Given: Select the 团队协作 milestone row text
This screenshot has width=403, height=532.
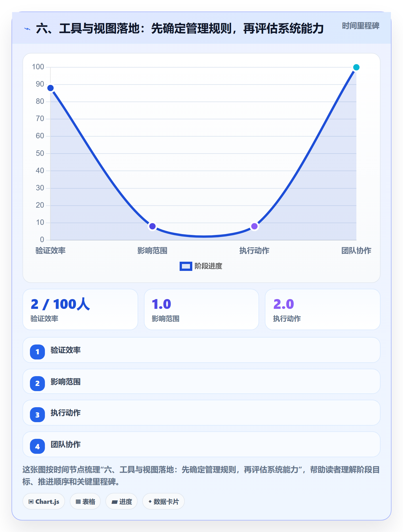Looking at the screenshot, I should pos(66,444).
